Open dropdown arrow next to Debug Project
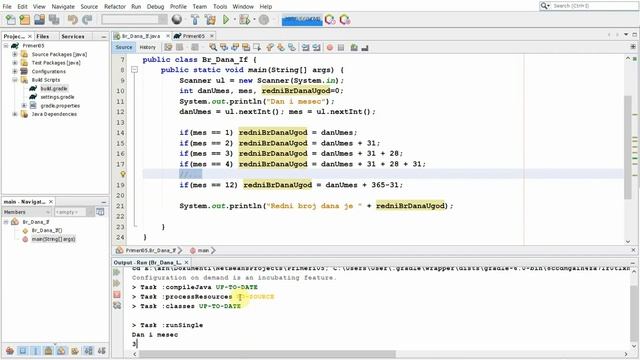 click(254, 20)
